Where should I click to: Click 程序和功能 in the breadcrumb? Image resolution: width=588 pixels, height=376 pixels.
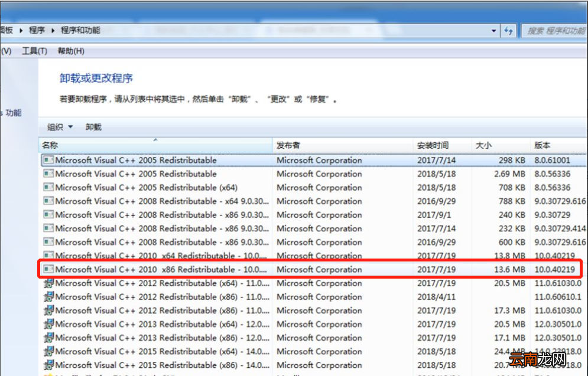tap(80, 30)
